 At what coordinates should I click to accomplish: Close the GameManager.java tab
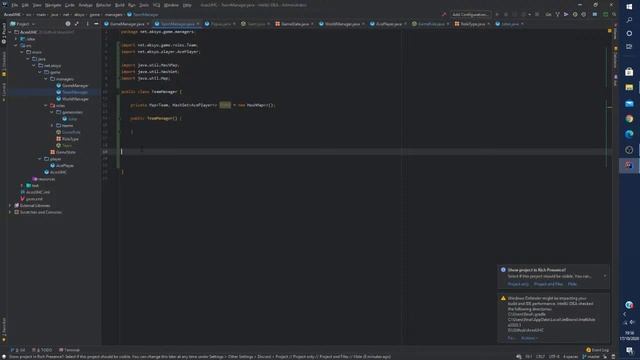coord(148,24)
